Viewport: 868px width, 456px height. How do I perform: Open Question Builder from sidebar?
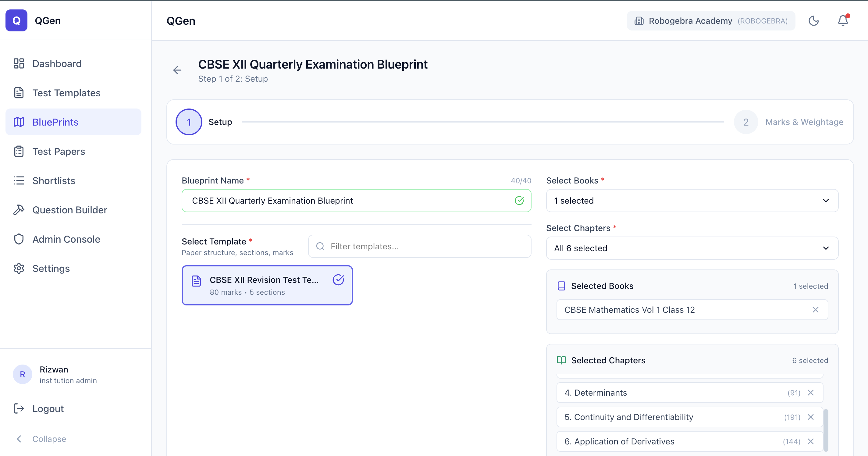point(70,210)
